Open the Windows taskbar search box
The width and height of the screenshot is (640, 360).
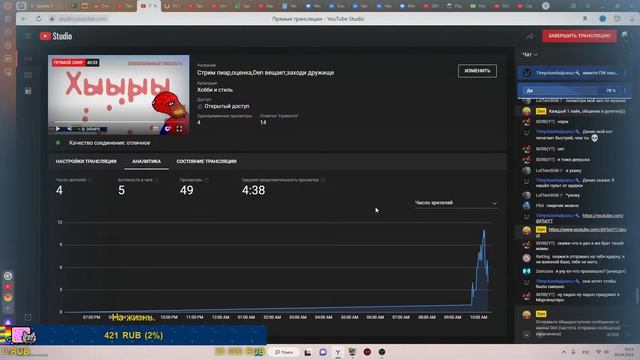tap(284, 352)
